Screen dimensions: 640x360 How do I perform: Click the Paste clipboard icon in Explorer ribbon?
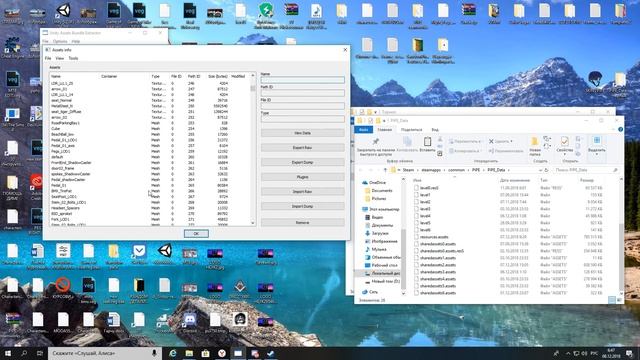click(x=427, y=142)
